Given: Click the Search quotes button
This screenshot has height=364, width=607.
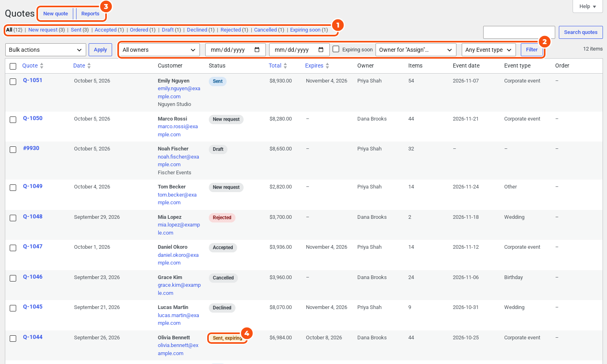Looking at the screenshot, I should (x=581, y=32).
